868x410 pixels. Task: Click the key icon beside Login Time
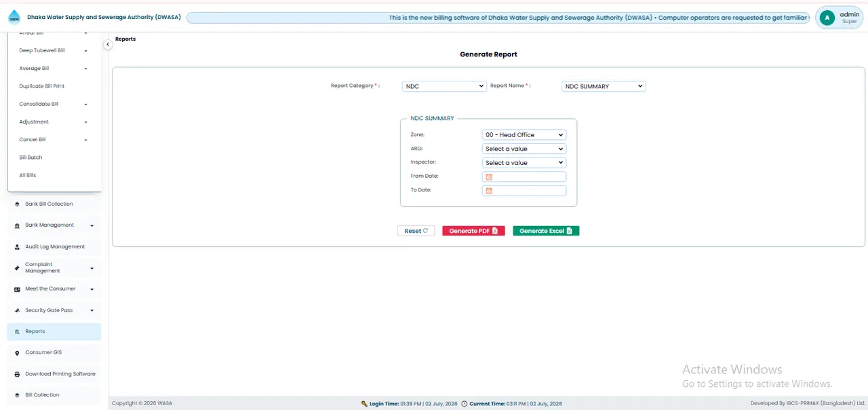click(x=365, y=404)
